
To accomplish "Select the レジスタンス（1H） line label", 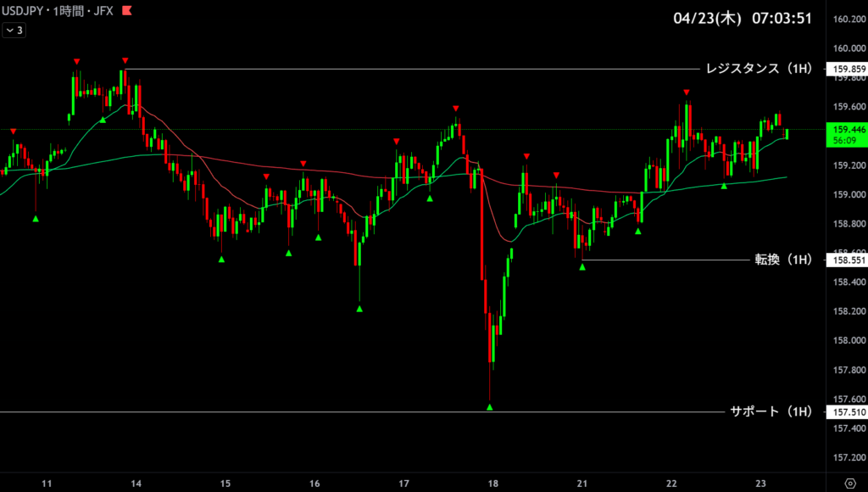I will pyautogui.click(x=759, y=69).
